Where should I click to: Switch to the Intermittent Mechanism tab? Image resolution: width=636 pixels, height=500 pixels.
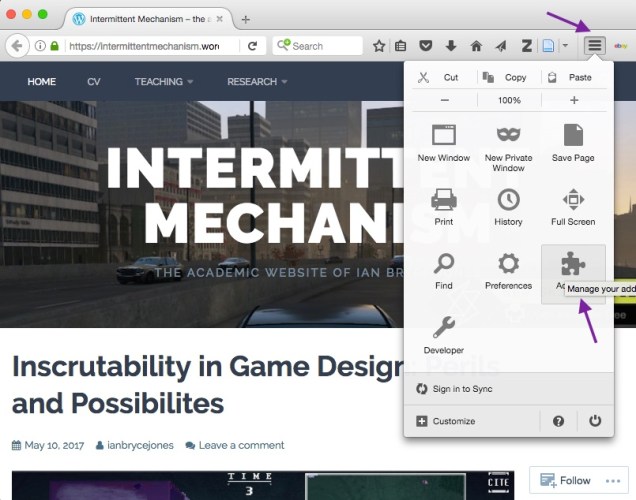[150, 19]
